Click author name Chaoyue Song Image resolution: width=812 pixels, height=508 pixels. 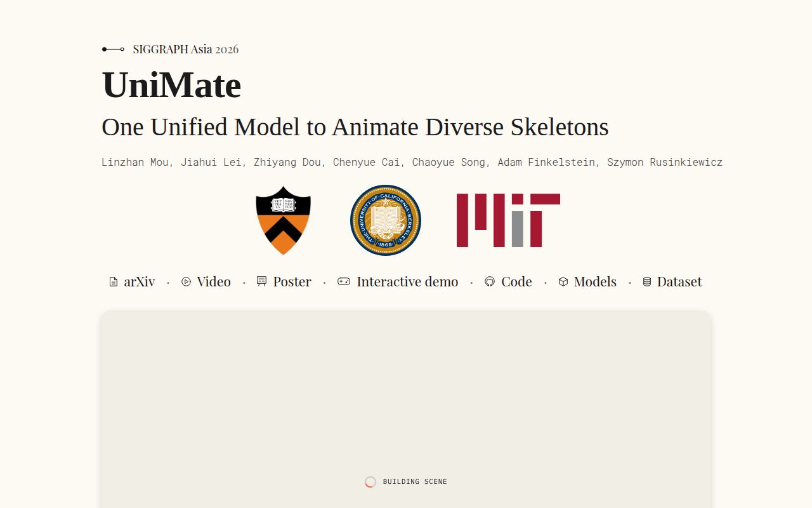coord(449,163)
